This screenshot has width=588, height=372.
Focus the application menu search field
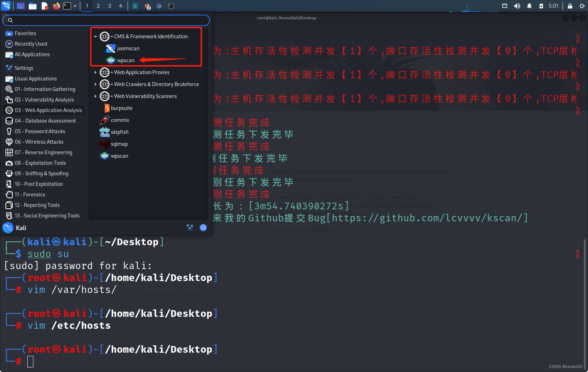pos(106,20)
